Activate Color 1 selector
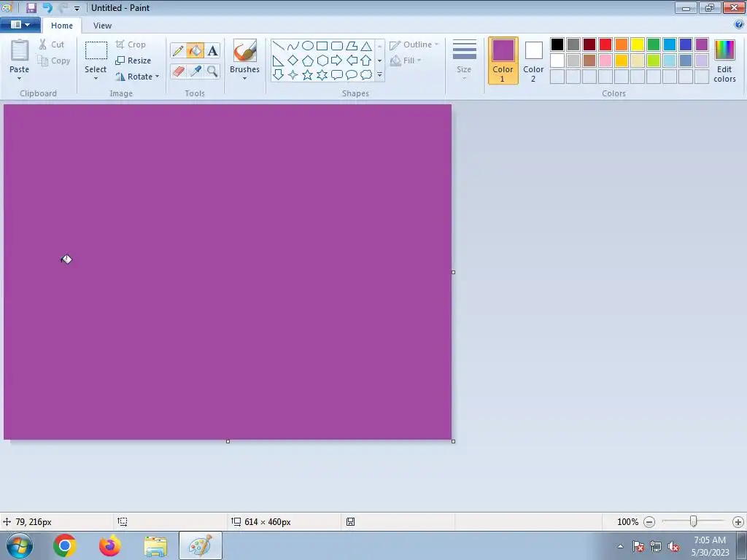This screenshot has width=747, height=560. [x=503, y=61]
